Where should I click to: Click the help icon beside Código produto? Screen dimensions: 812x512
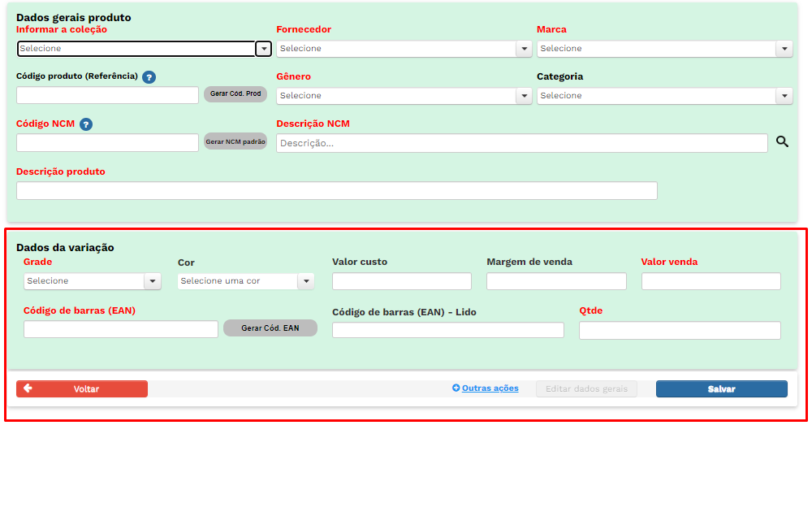pyautogui.click(x=149, y=77)
